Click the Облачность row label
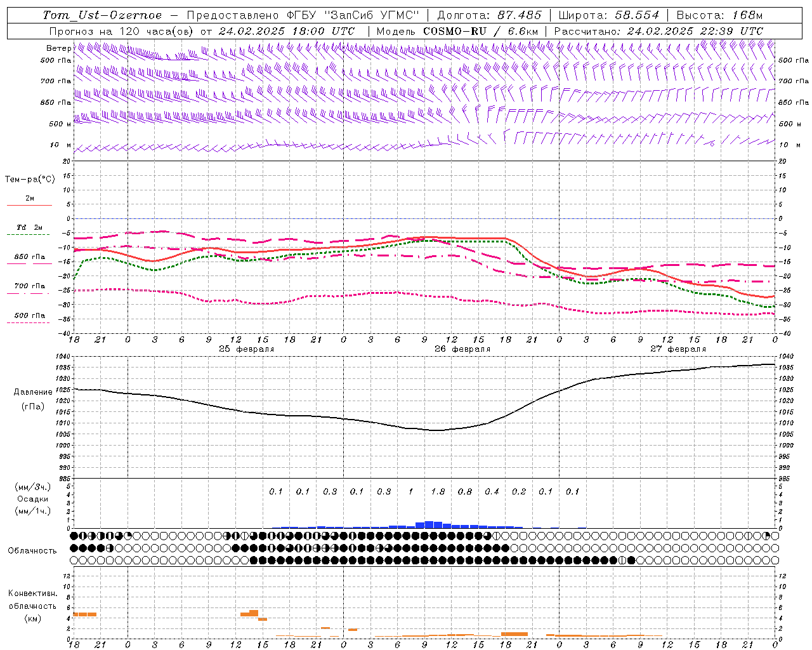The image size is (812, 650). (32, 551)
